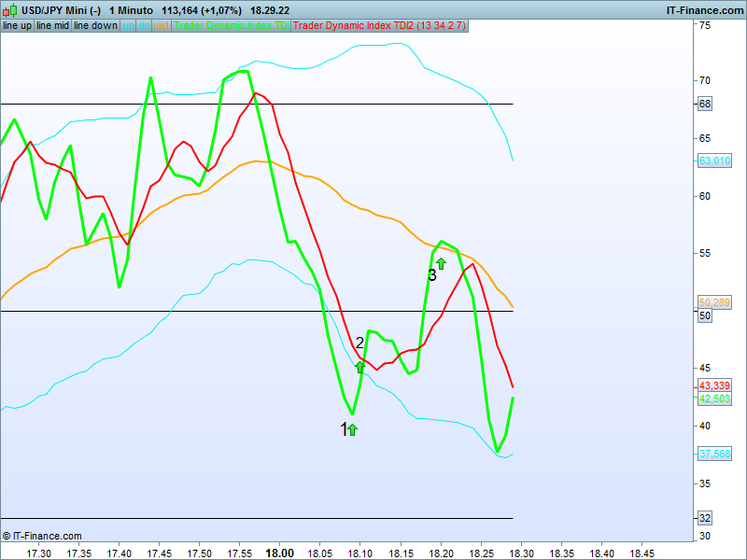Click the 55 value on the scale
Viewport: 747px width, 560px height.
[x=705, y=253]
